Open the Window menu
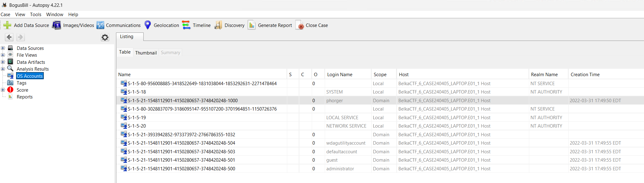The width and height of the screenshot is (644, 183). tap(55, 15)
